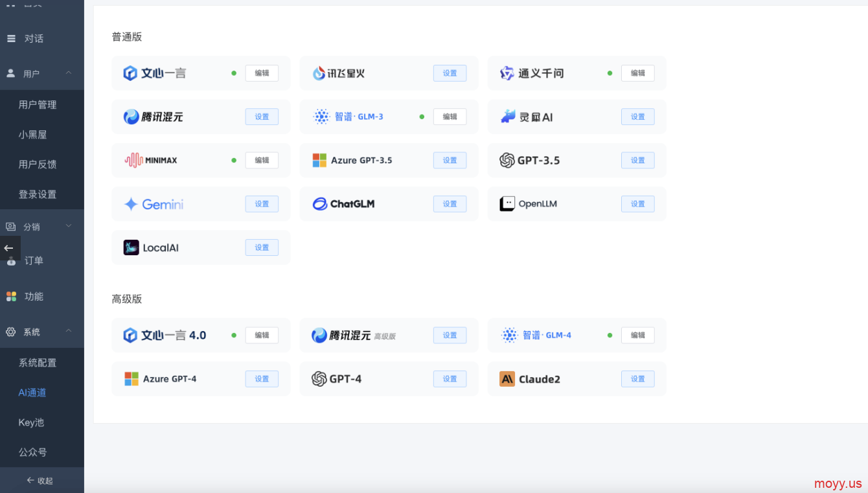Click 设置 for GPT-4
The height and width of the screenshot is (493, 868).
pos(450,379)
